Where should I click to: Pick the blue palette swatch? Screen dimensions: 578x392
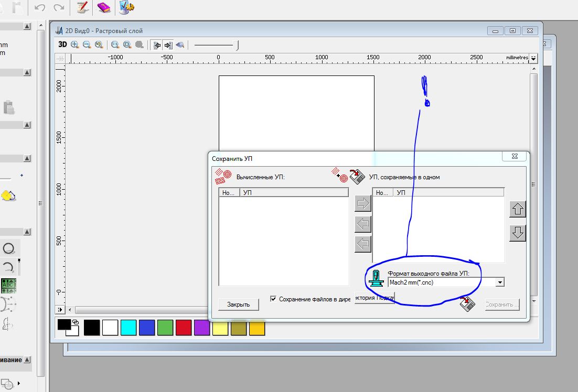[147, 328]
